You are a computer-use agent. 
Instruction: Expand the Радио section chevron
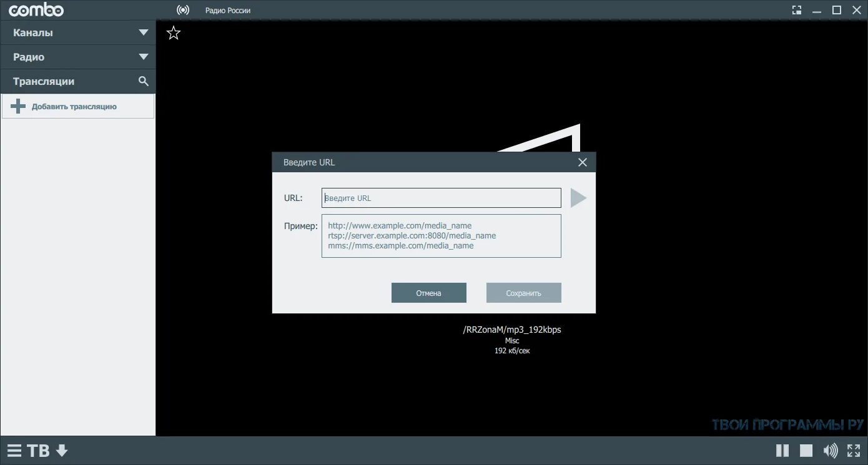(x=143, y=57)
